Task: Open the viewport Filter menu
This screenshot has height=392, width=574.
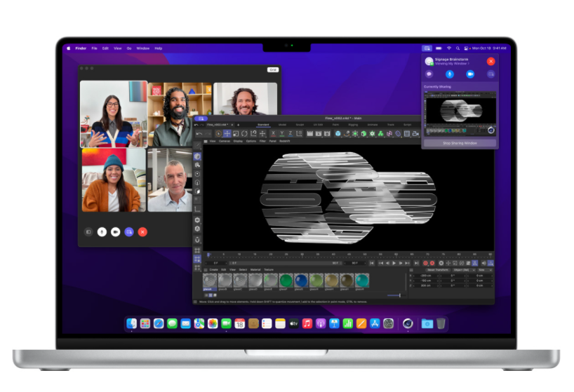Action: tap(262, 141)
